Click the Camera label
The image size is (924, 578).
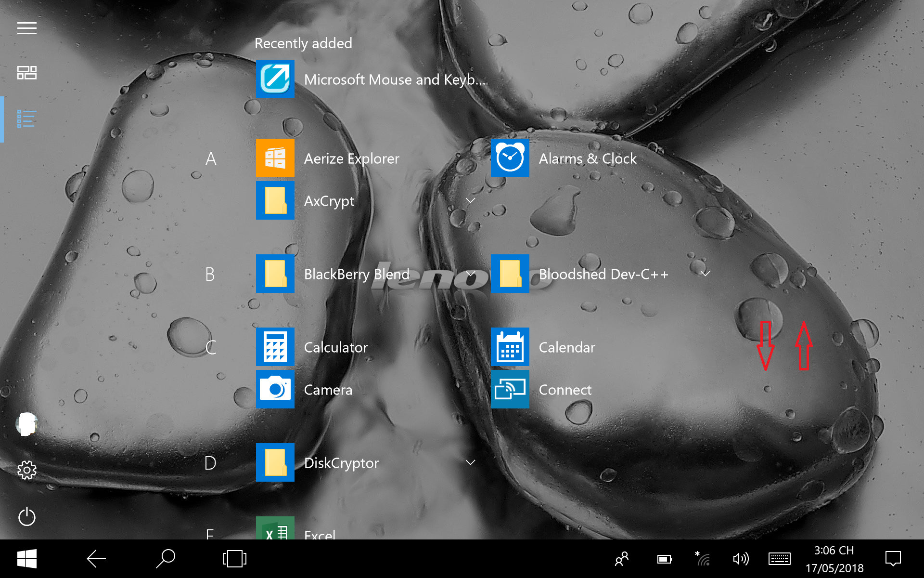[x=328, y=390]
